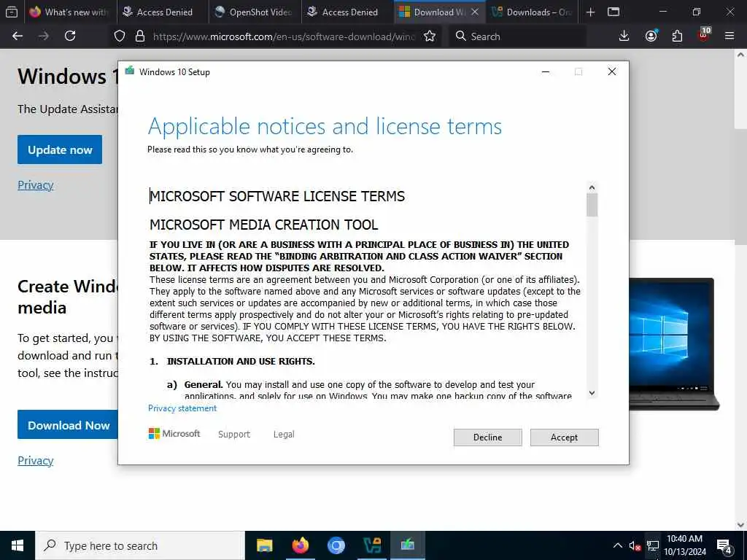Click the Microsoft logo in Setup footer
This screenshot has width=747, height=560.
(x=174, y=434)
